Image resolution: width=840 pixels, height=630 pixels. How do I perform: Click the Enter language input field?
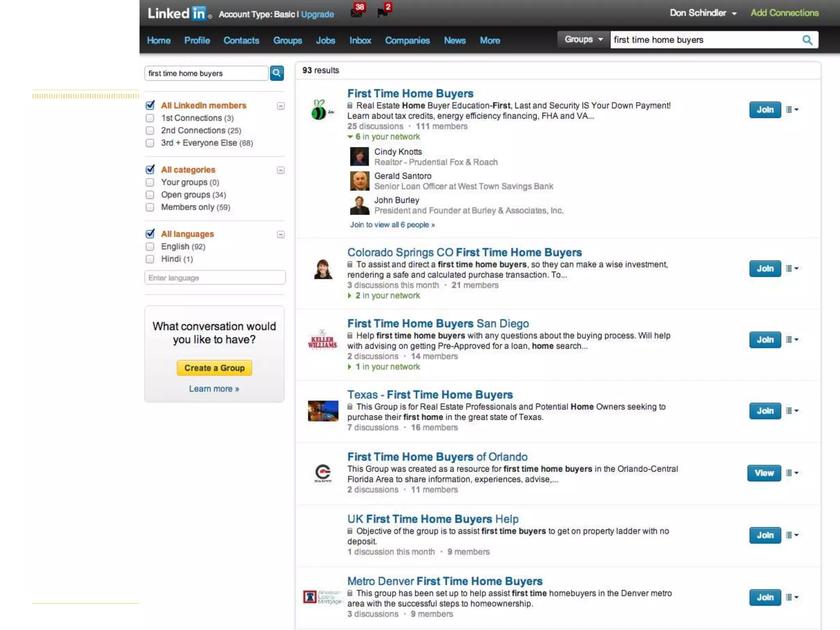pos(215,278)
